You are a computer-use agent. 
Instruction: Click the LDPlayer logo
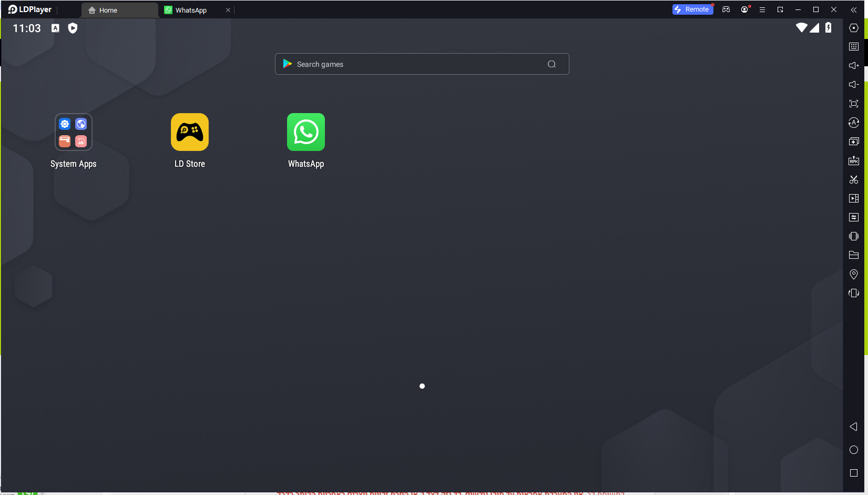(x=30, y=9)
